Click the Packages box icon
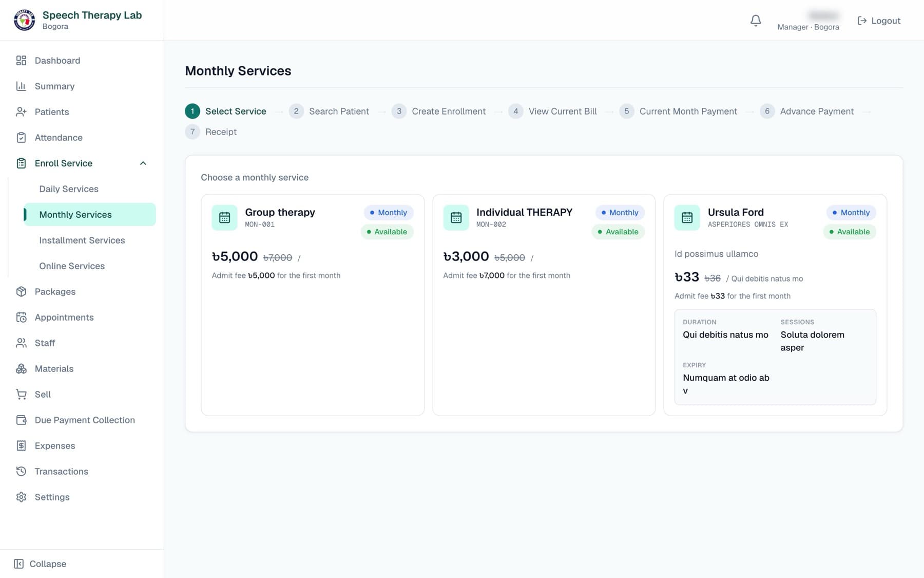 (x=21, y=292)
